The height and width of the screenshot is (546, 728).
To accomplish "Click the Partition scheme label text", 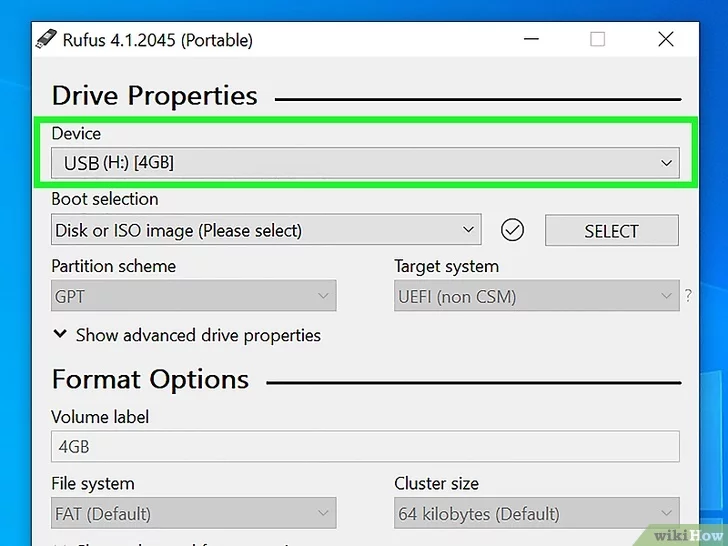I will point(114,266).
